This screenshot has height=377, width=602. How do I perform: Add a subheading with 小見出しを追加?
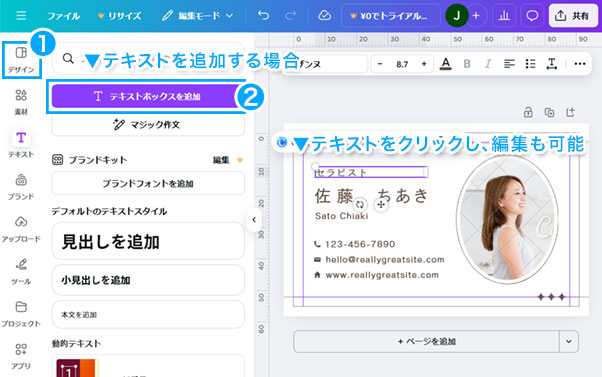tap(148, 280)
